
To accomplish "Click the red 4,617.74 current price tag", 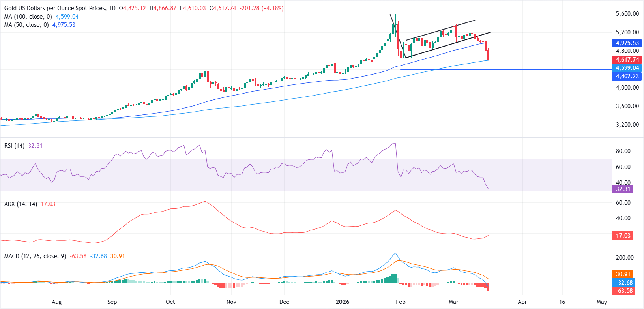I will tap(627, 60).
